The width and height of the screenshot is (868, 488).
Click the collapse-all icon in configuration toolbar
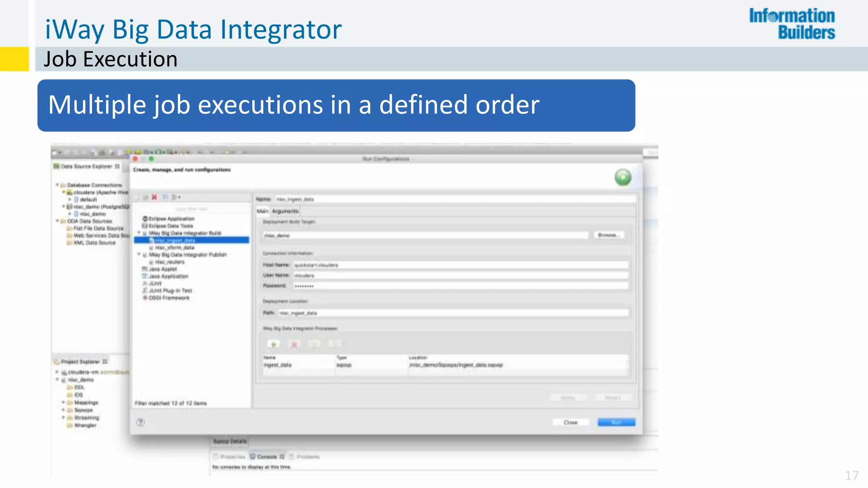coord(166,197)
